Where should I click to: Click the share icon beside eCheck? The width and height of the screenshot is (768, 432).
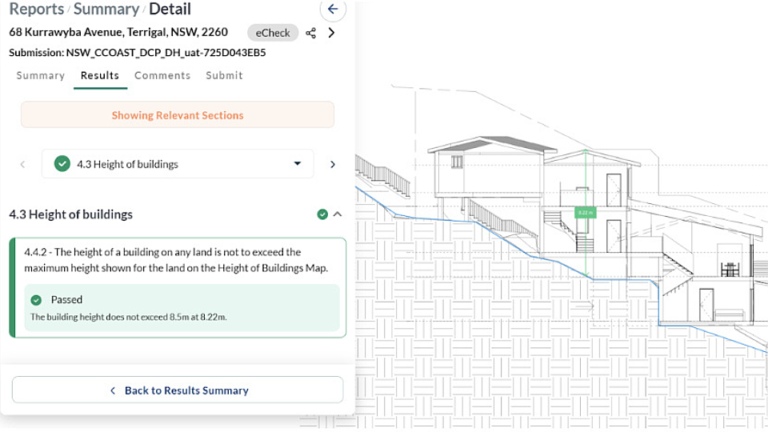(311, 33)
